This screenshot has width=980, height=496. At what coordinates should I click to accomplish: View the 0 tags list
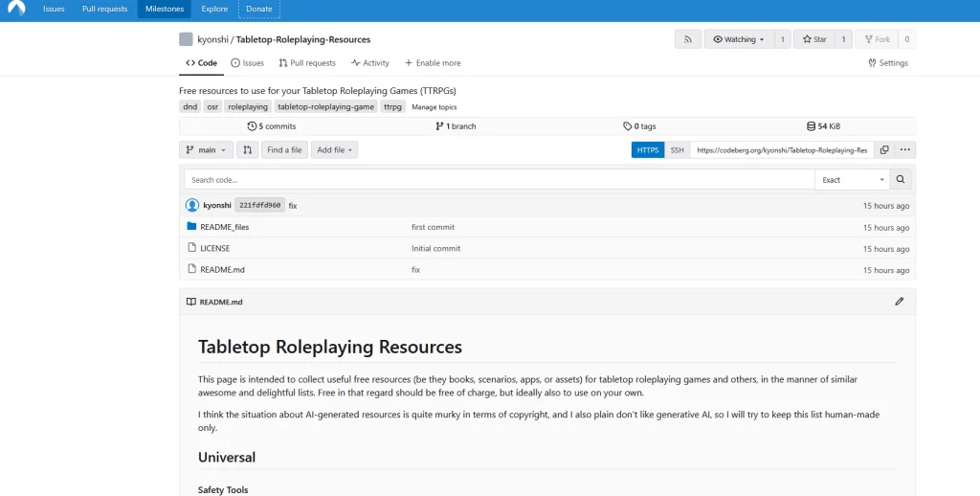tap(639, 126)
